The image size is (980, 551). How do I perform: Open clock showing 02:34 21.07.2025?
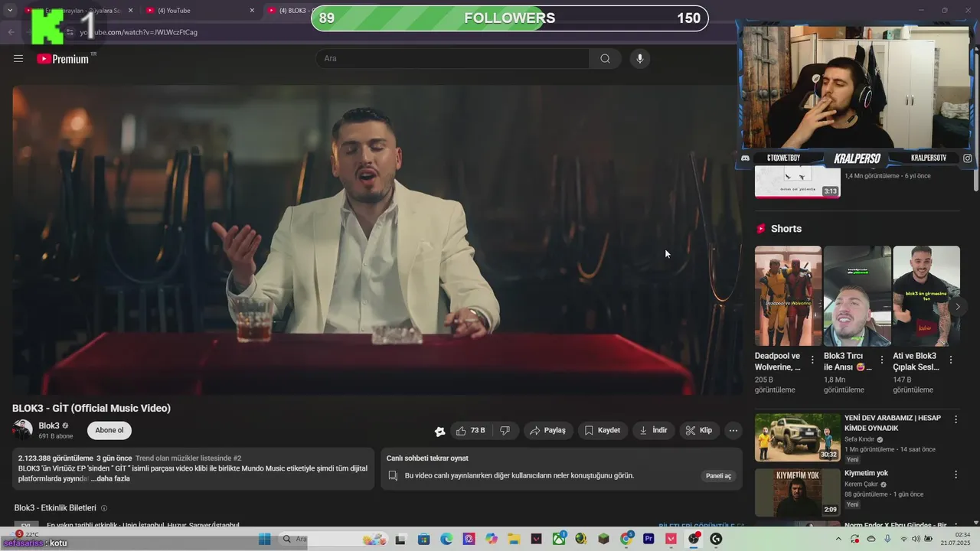pyautogui.click(x=955, y=540)
